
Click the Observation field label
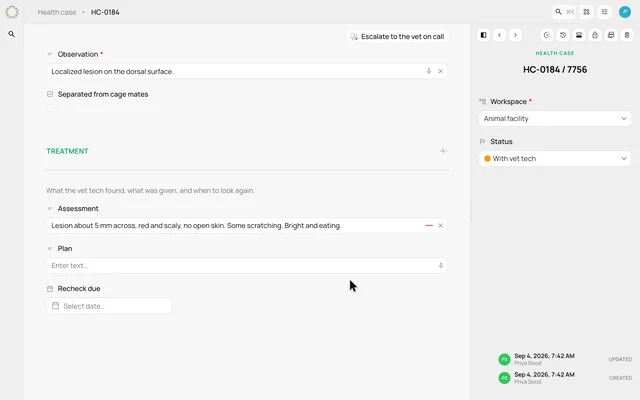(x=78, y=54)
